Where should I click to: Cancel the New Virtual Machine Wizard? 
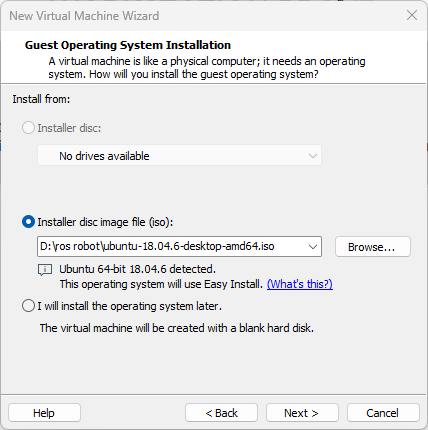point(383,413)
